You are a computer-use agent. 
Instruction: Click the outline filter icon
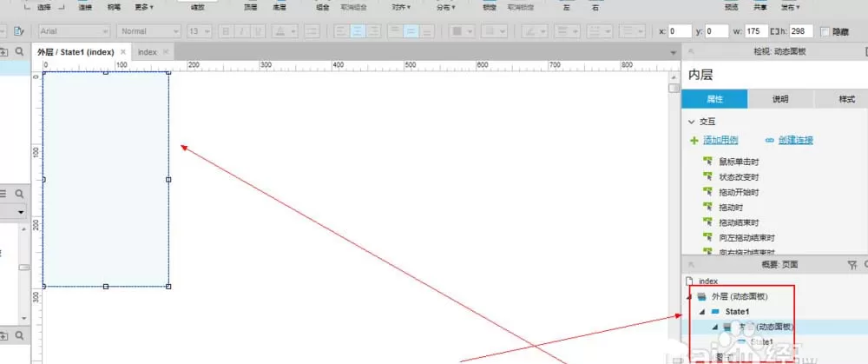[852, 265]
